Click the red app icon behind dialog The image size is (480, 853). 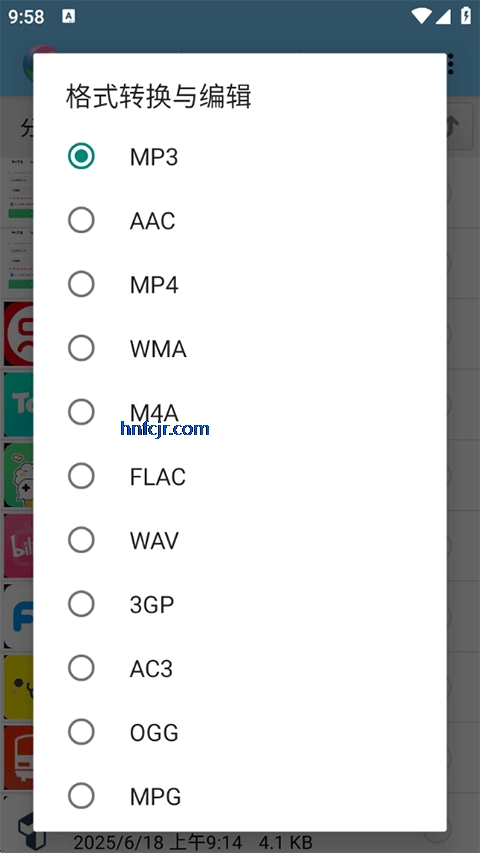click(18, 333)
